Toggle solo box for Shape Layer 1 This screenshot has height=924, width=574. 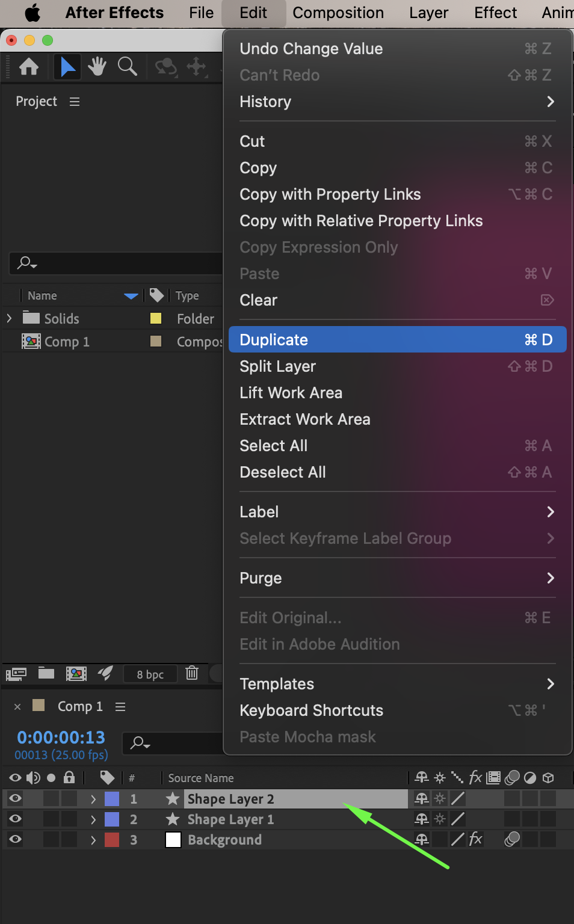[x=51, y=819]
